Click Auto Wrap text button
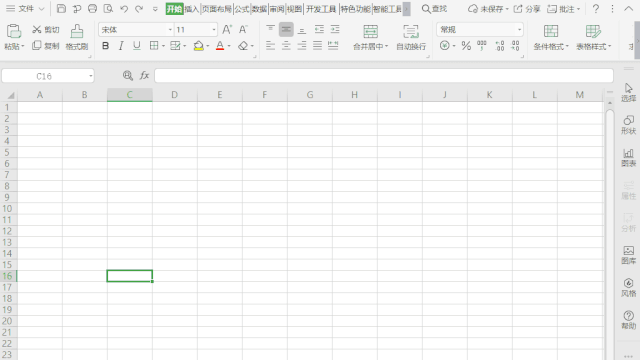The image size is (640, 360). pos(411,37)
